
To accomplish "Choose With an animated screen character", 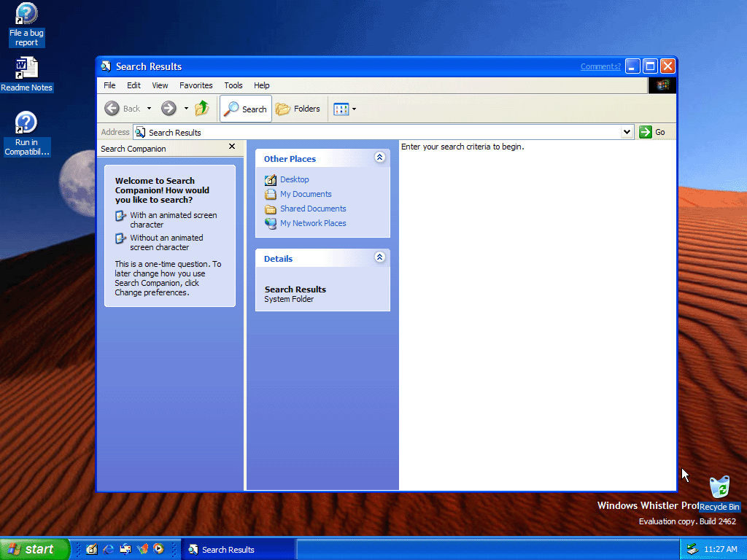I will (x=166, y=219).
